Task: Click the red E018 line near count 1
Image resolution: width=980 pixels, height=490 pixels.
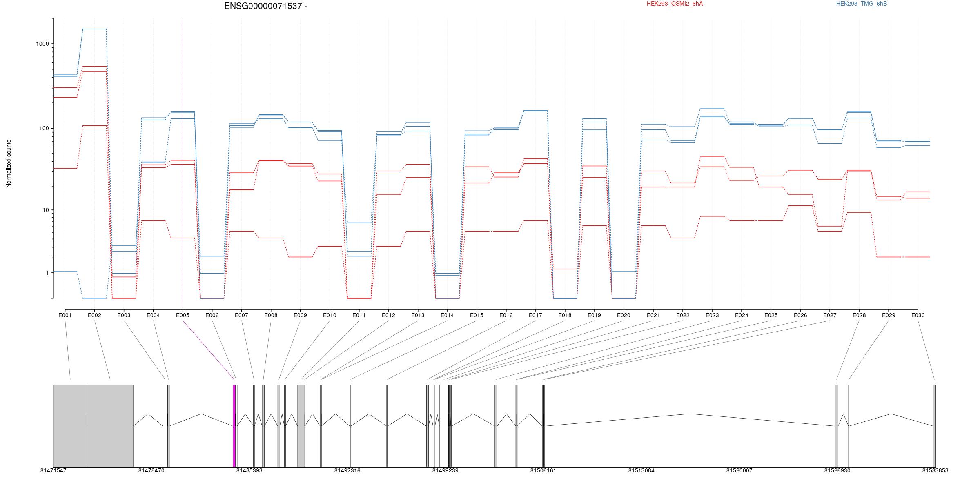Action: click(565, 269)
